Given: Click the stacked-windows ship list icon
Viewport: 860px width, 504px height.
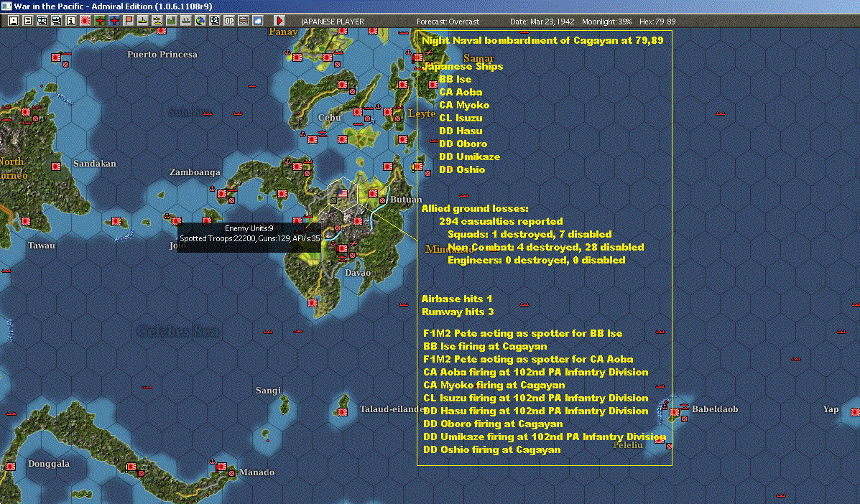Looking at the screenshot, I should [x=57, y=21].
